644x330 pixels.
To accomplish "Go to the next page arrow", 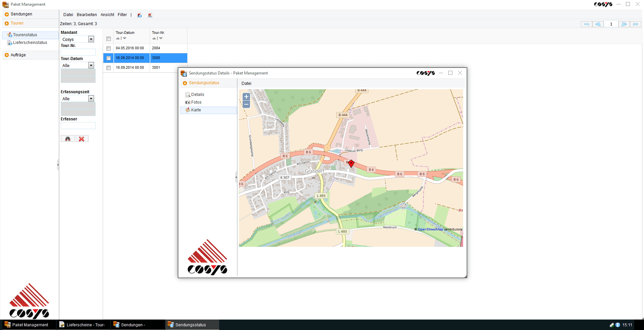I will pyautogui.click(x=624, y=24).
